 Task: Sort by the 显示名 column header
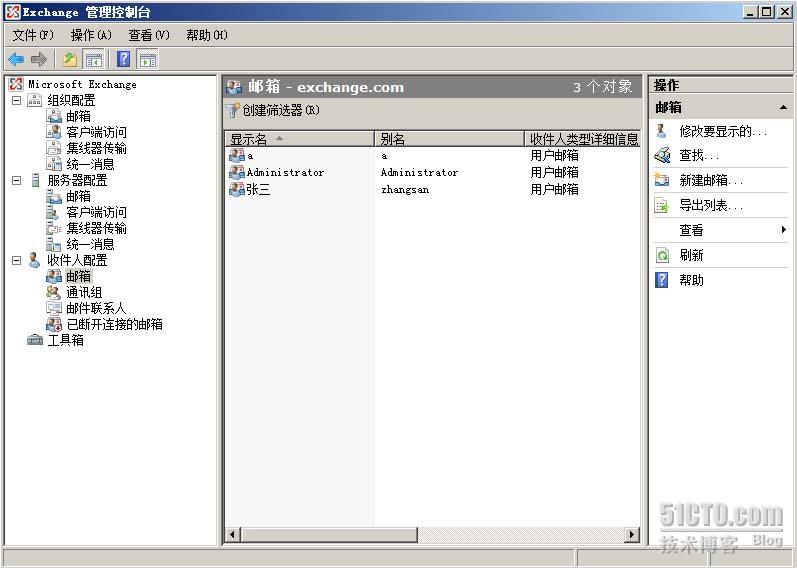click(x=299, y=139)
